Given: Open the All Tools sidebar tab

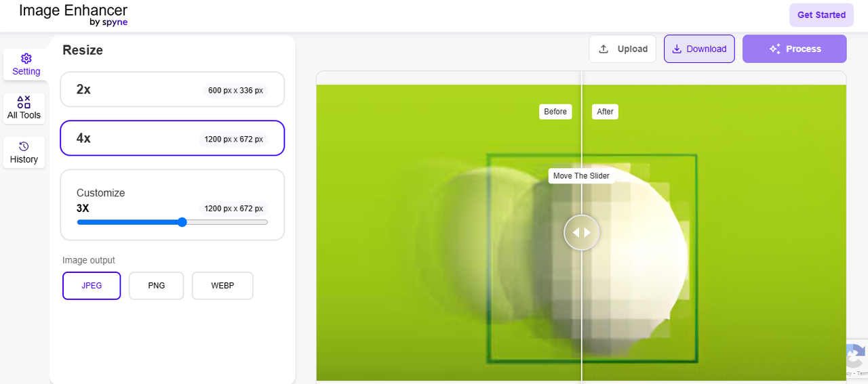Looking at the screenshot, I should coord(24,108).
